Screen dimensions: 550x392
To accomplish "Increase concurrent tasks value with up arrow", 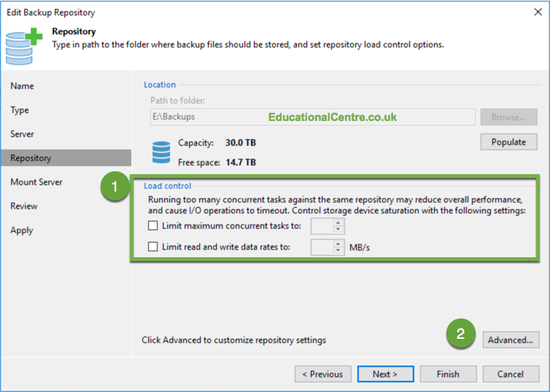I will [x=338, y=222].
